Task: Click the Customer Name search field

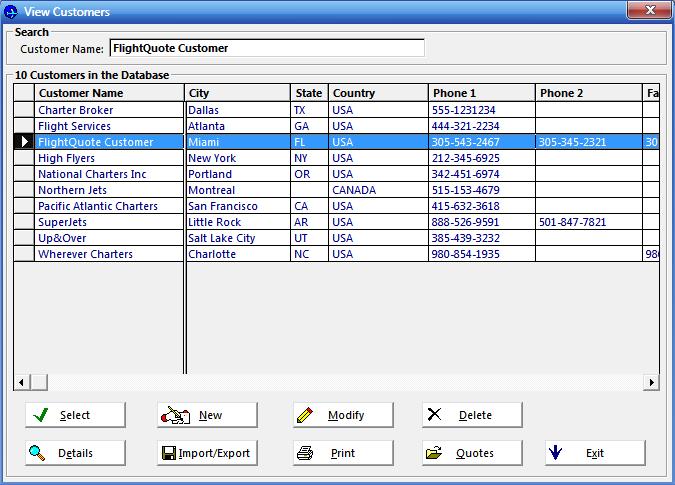Action: click(x=266, y=48)
